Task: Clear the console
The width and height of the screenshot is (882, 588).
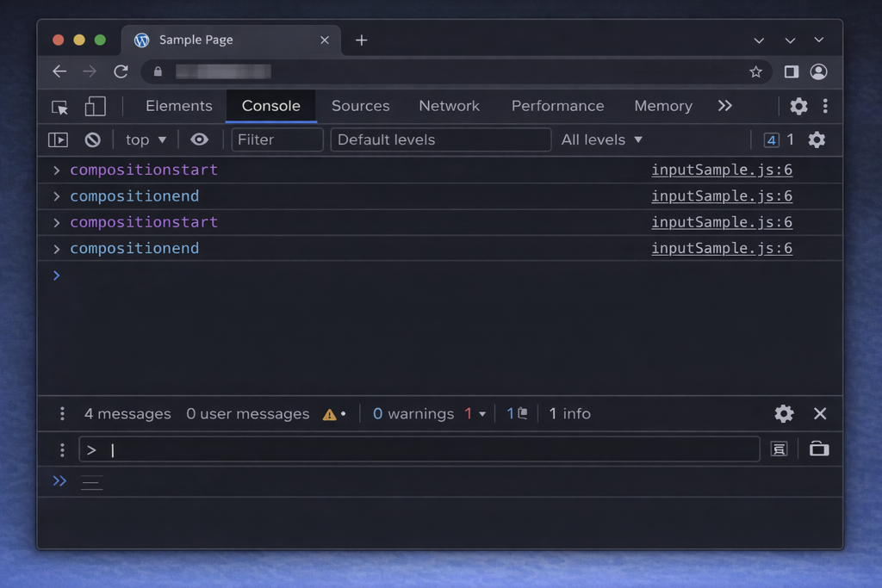Action: click(x=91, y=139)
